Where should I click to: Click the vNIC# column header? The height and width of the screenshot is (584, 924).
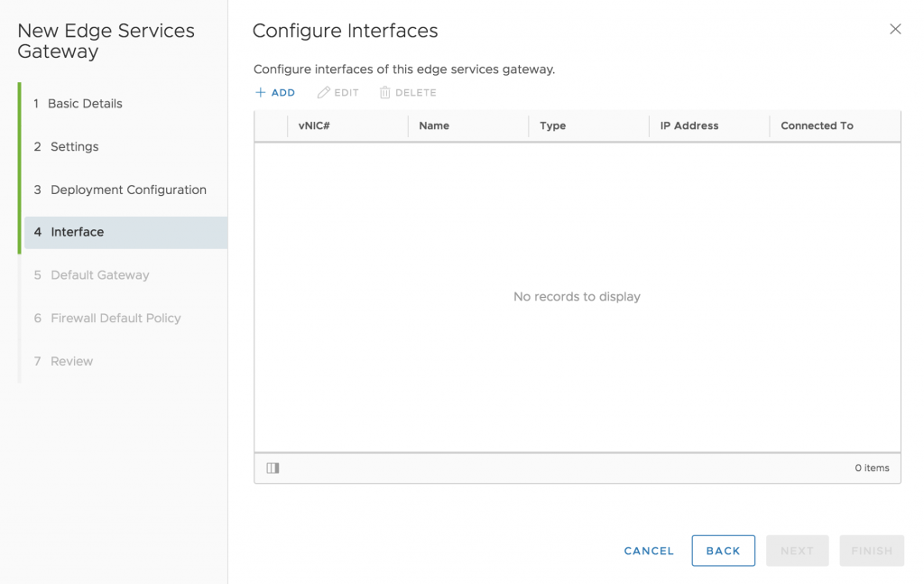pyautogui.click(x=347, y=125)
